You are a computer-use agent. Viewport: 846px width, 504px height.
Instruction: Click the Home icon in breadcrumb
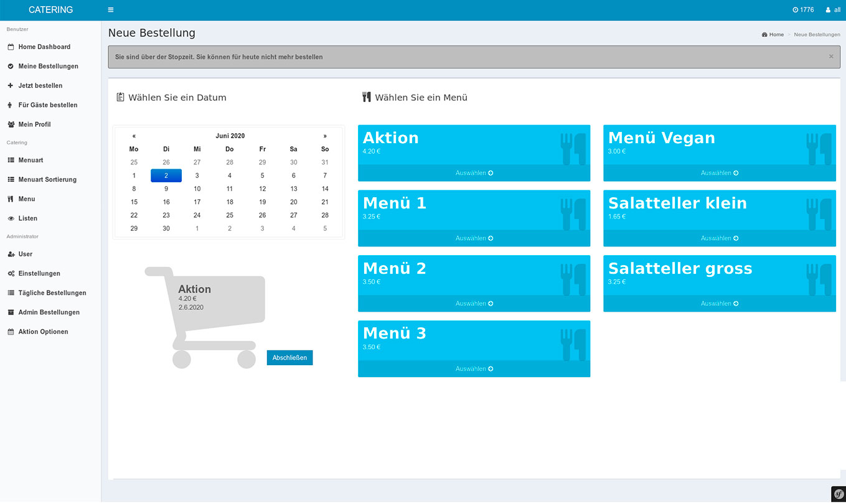(764, 35)
